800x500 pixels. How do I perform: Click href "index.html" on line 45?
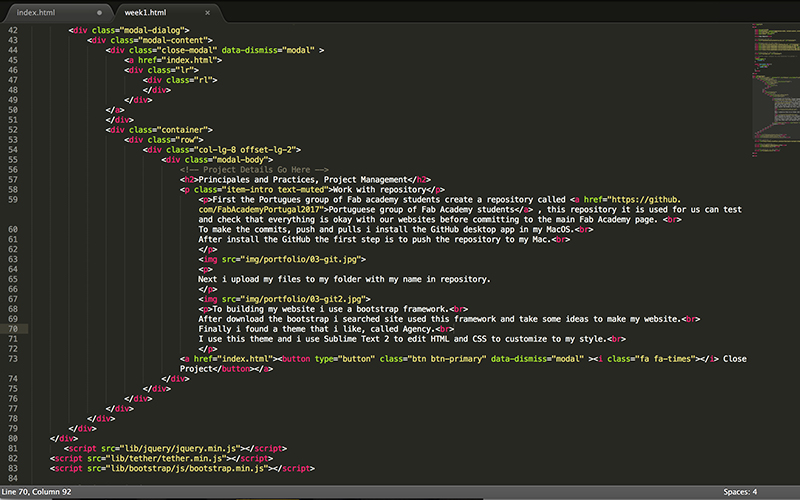(189, 60)
